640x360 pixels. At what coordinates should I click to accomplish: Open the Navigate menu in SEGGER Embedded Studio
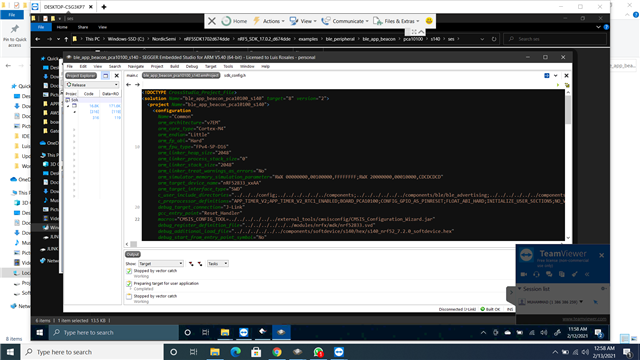pyautogui.click(x=136, y=66)
